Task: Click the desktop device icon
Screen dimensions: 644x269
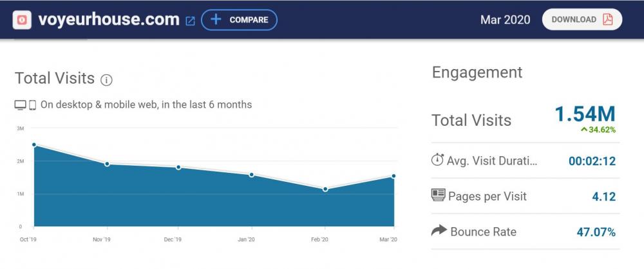Action: [x=21, y=105]
